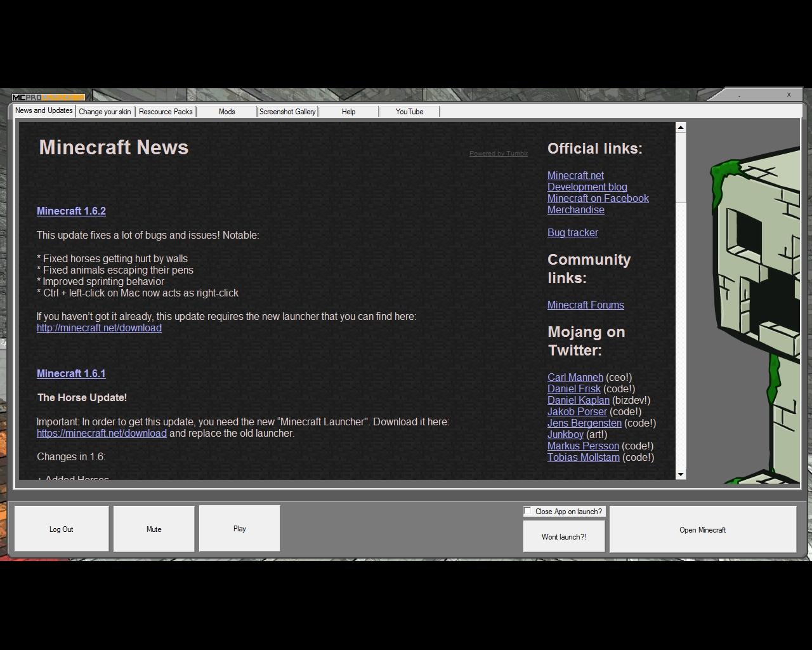The height and width of the screenshot is (650, 812).
Task: Open the Bug tracker link
Action: [x=572, y=232]
